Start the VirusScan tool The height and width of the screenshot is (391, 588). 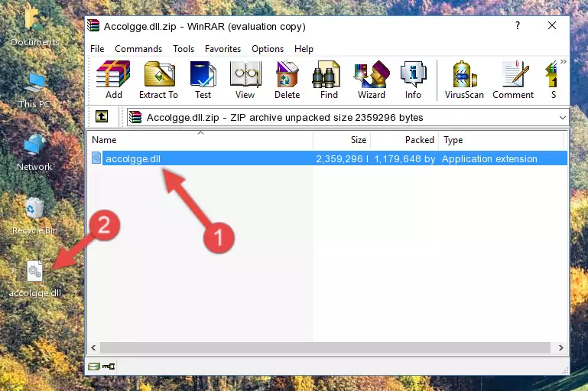pos(464,80)
